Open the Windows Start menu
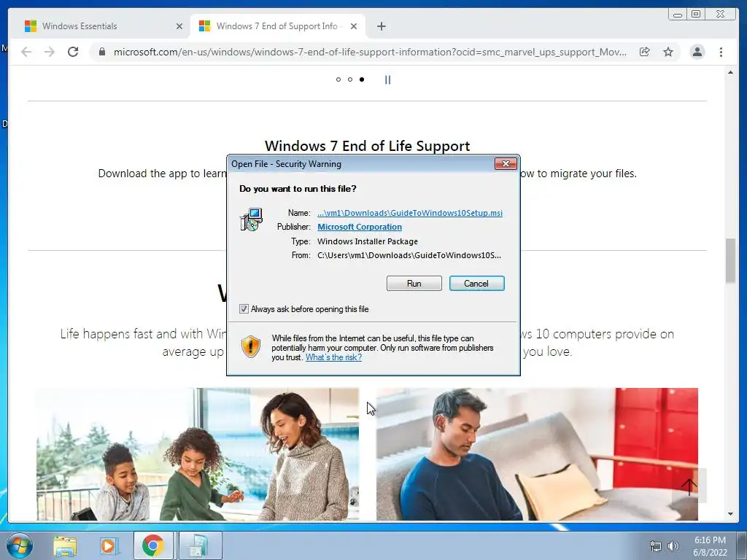Screen dimensions: 747x560 (20, 545)
